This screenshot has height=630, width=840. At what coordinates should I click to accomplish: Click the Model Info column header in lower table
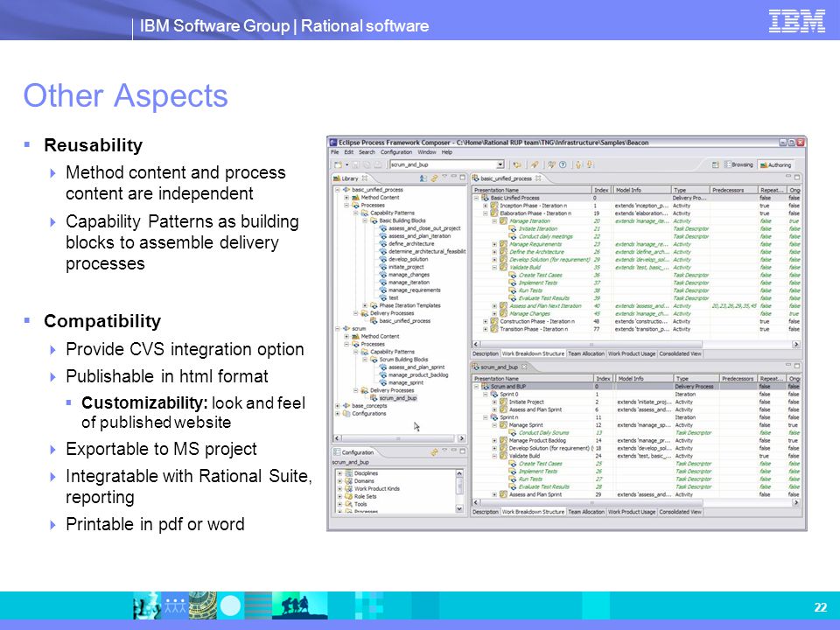(643, 379)
